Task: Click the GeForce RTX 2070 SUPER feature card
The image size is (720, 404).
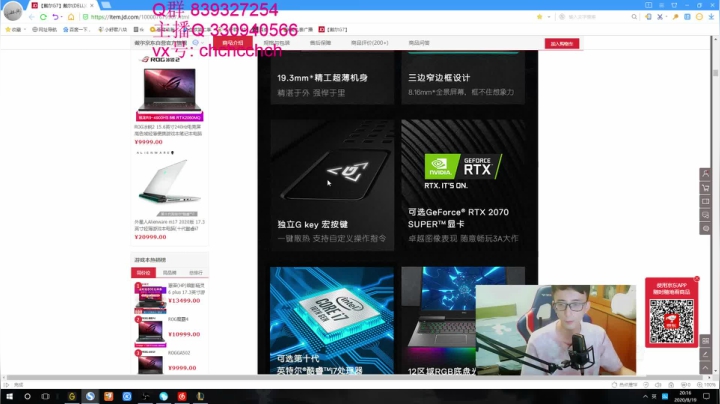Action: (x=463, y=185)
